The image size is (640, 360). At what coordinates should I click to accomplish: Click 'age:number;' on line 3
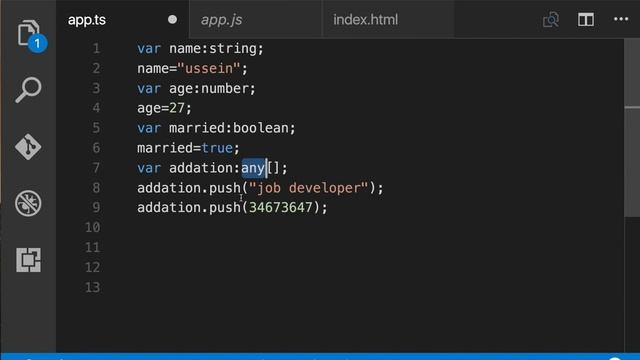pos(212,88)
